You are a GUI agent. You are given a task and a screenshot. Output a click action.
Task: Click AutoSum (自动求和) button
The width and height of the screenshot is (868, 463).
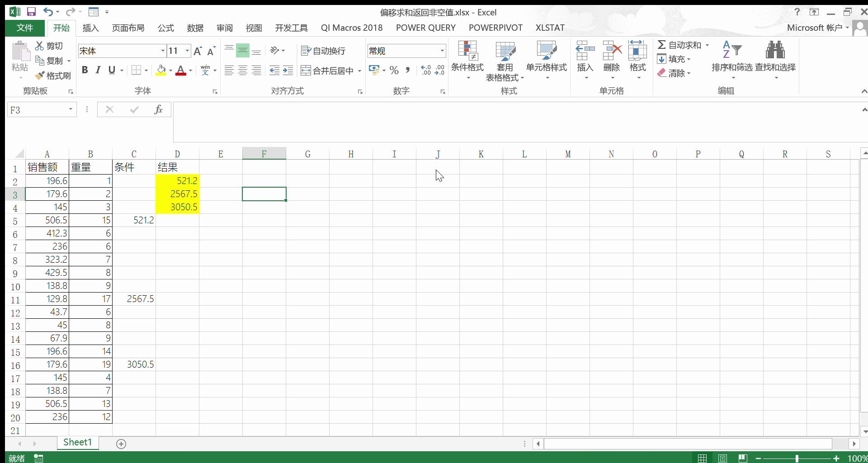(x=679, y=45)
